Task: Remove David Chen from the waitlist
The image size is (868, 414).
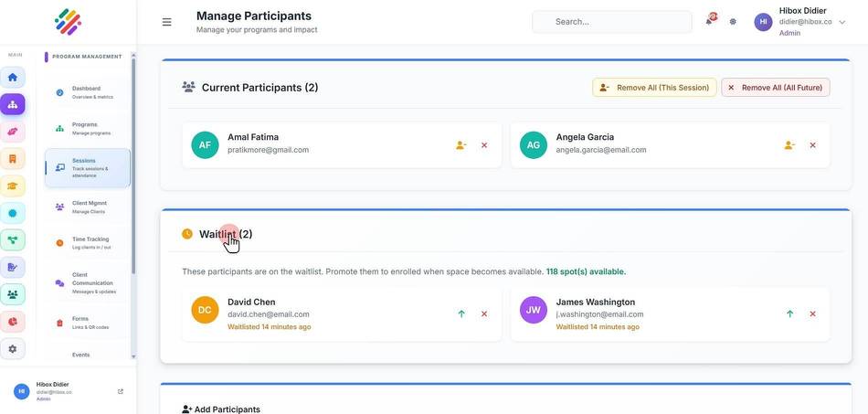Action: point(484,313)
